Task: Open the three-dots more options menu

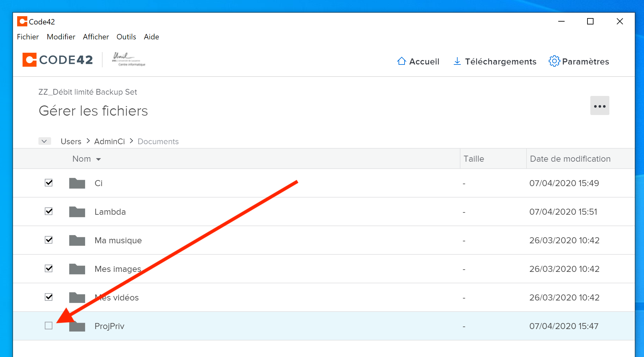Action: point(600,106)
